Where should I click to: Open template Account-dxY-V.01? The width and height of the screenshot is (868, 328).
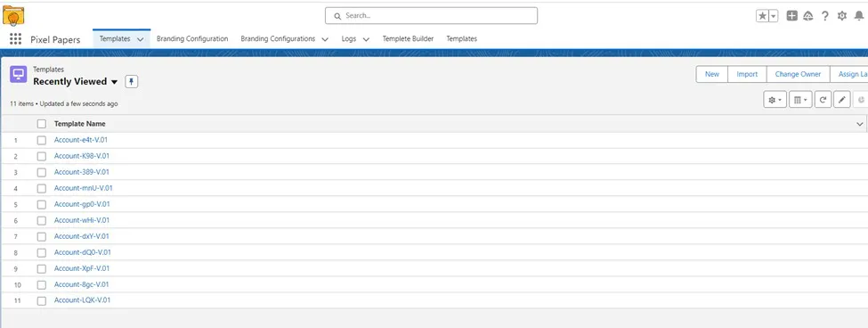click(x=81, y=236)
